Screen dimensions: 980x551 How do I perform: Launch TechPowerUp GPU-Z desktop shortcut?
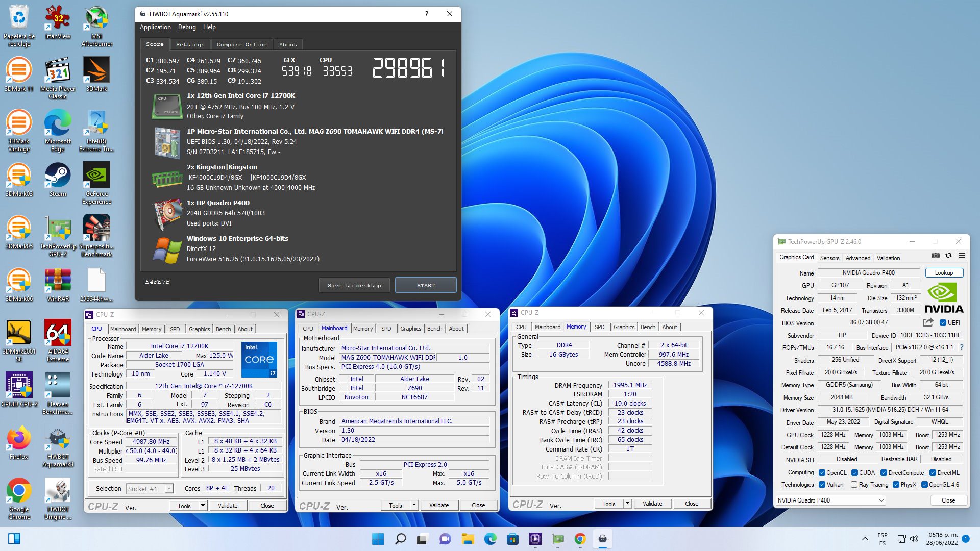pyautogui.click(x=58, y=236)
